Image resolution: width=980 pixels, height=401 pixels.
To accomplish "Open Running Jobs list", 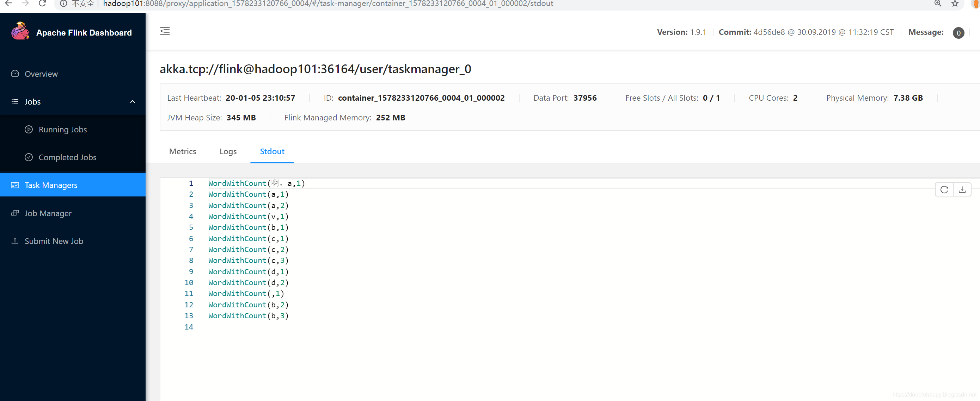I will (62, 130).
